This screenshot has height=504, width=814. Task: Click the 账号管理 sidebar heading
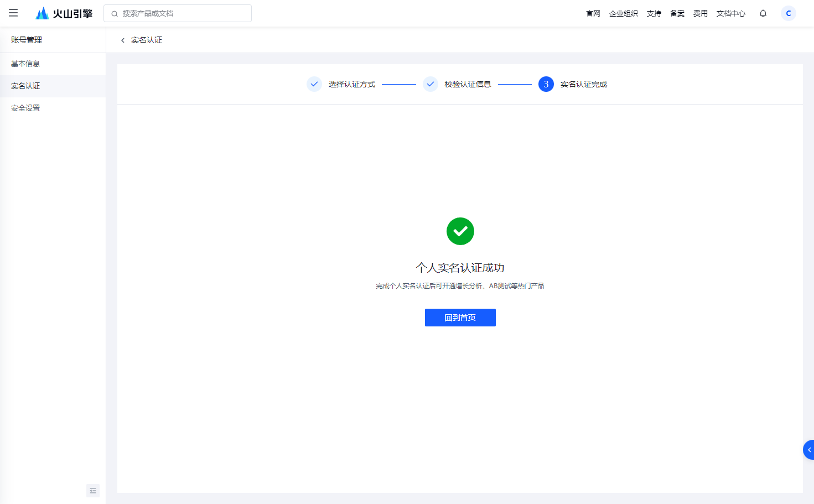pos(27,40)
